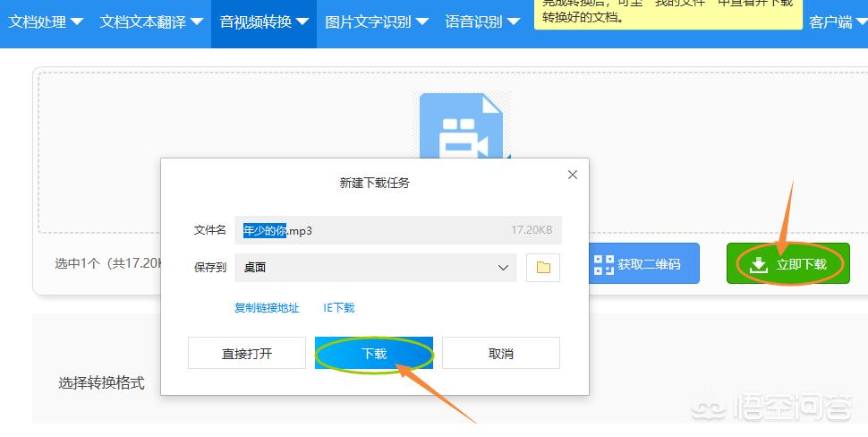Viewport: 868px width, 437px height.
Task: Open the 图片文字识别 menu
Action: [377, 22]
